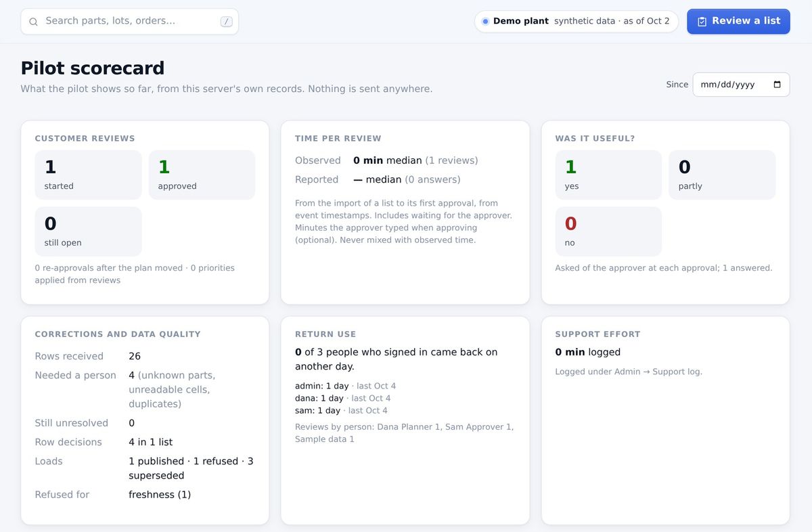Select the still open count tile

(88, 231)
